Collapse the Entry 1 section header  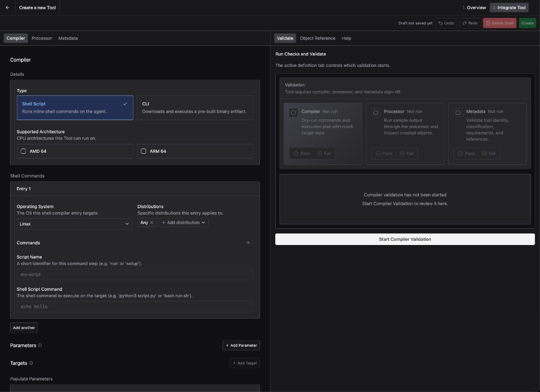click(x=135, y=189)
